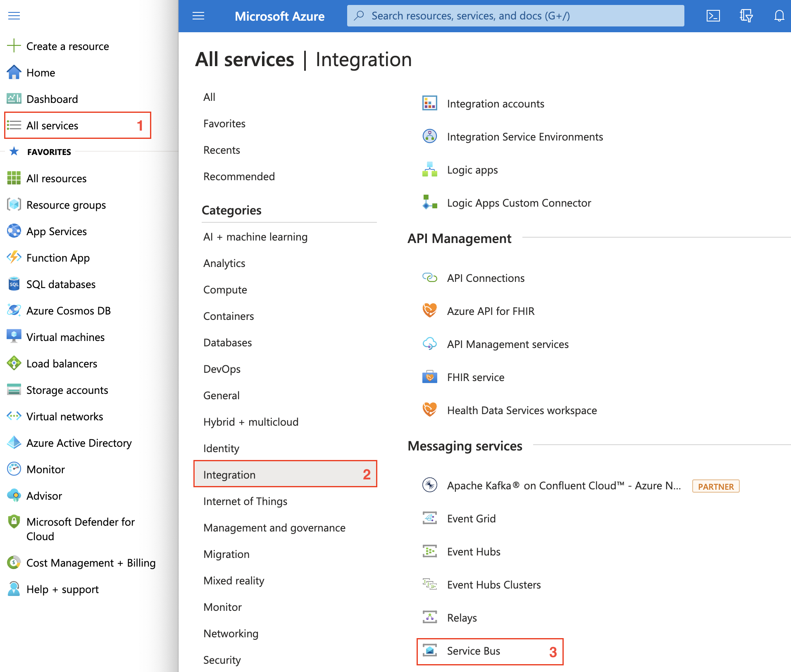
Task: Show Recommended services list
Action: point(239,176)
